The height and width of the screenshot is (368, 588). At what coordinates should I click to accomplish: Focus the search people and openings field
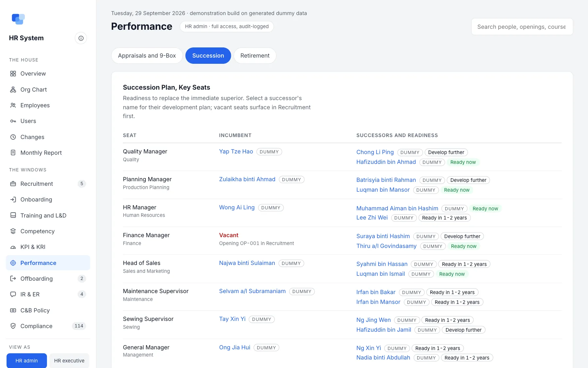pos(522,27)
